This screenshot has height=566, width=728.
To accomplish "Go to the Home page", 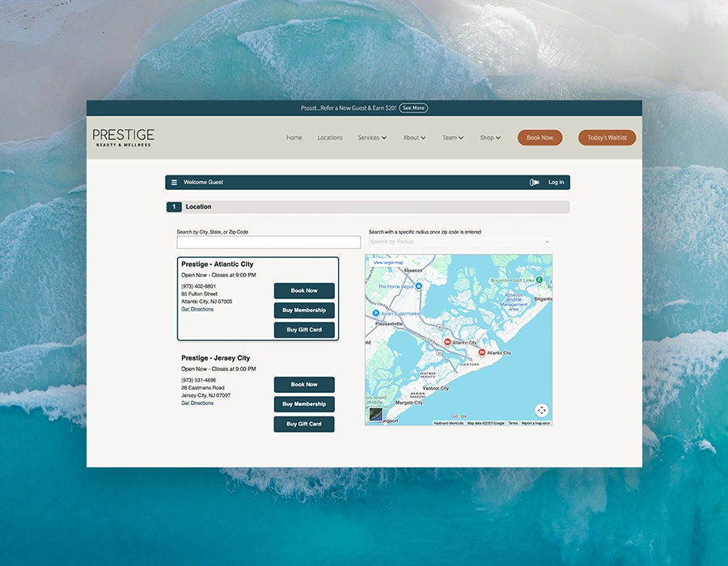I will tap(294, 137).
